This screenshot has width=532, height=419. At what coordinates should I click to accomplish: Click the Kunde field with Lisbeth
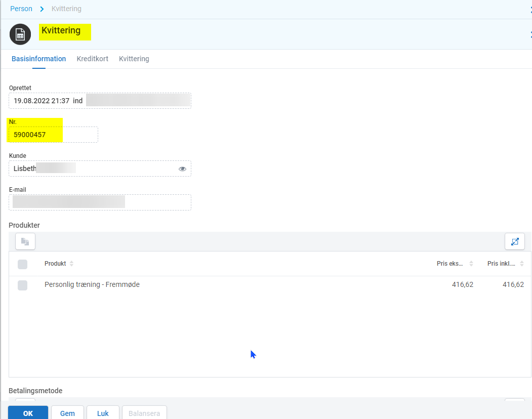coord(100,169)
